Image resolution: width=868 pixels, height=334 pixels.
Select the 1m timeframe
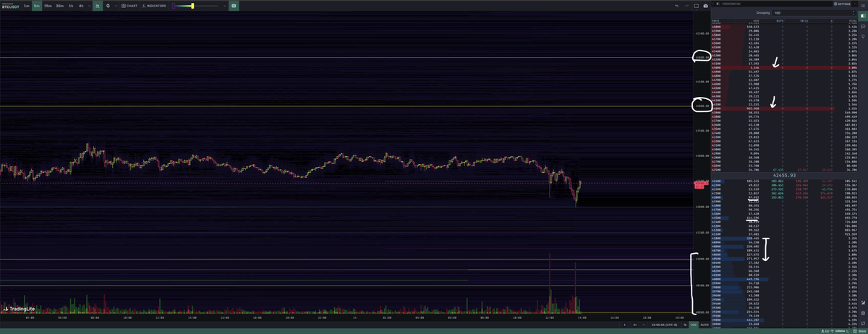pyautogui.click(x=26, y=6)
